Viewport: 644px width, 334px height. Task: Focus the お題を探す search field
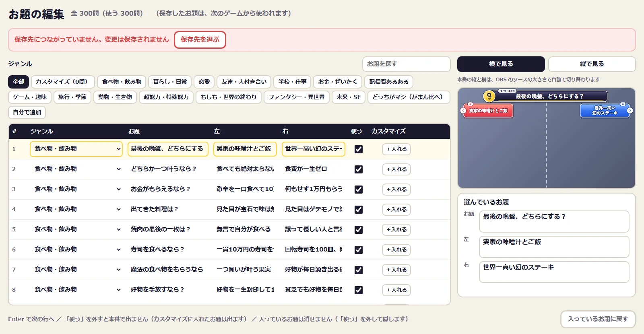[406, 64]
